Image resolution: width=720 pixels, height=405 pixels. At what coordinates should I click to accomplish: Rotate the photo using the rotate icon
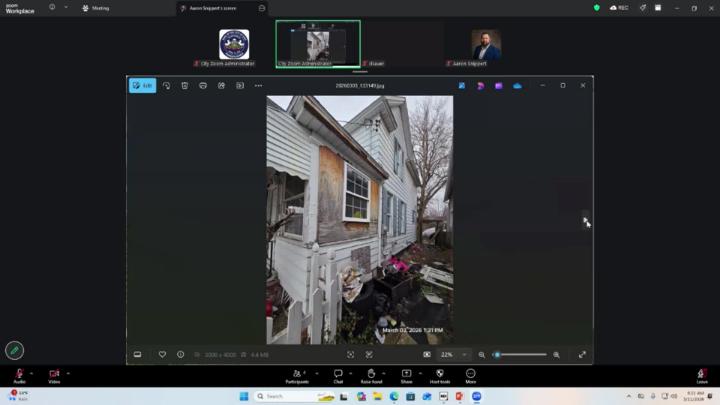click(x=166, y=86)
